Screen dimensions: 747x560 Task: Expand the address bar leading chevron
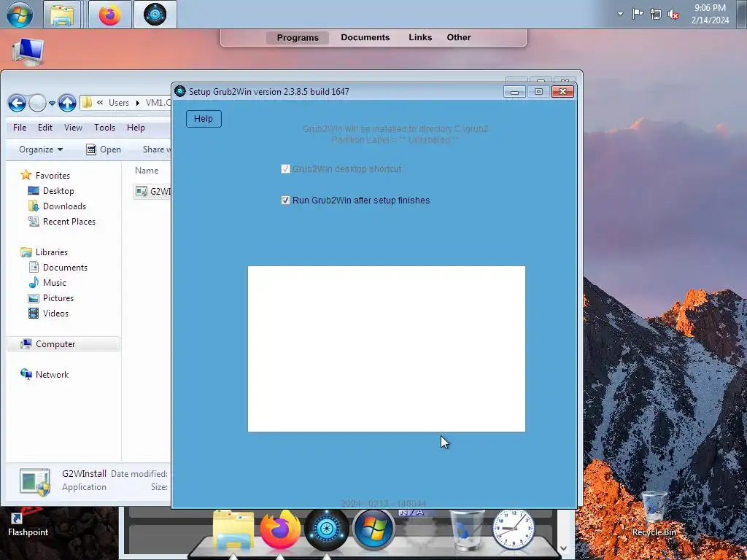[100, 102]
